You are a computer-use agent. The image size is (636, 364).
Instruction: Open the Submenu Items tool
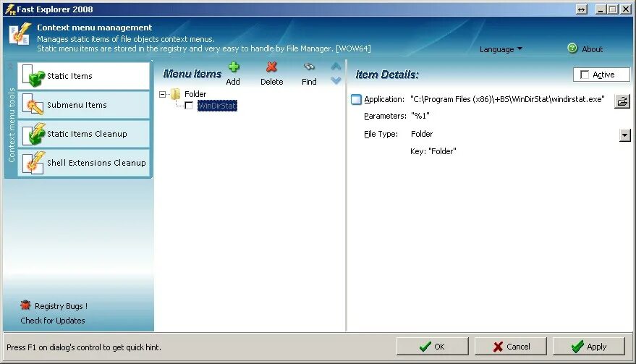click(x=83, y=105)
